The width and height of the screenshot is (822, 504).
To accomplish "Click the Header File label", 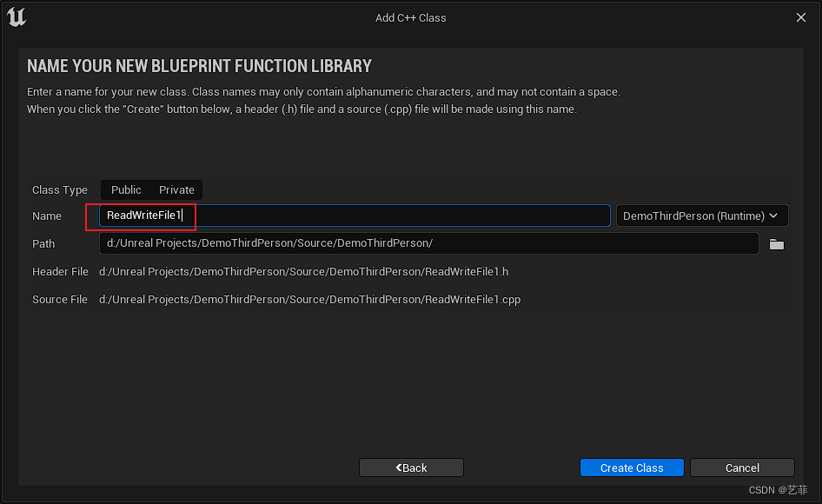I will coord(60,272).
